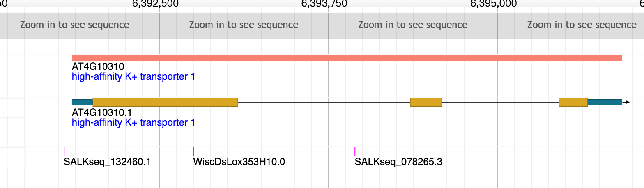Open the WiscDsLox353H10.0 insertion label

pos(239,162)
